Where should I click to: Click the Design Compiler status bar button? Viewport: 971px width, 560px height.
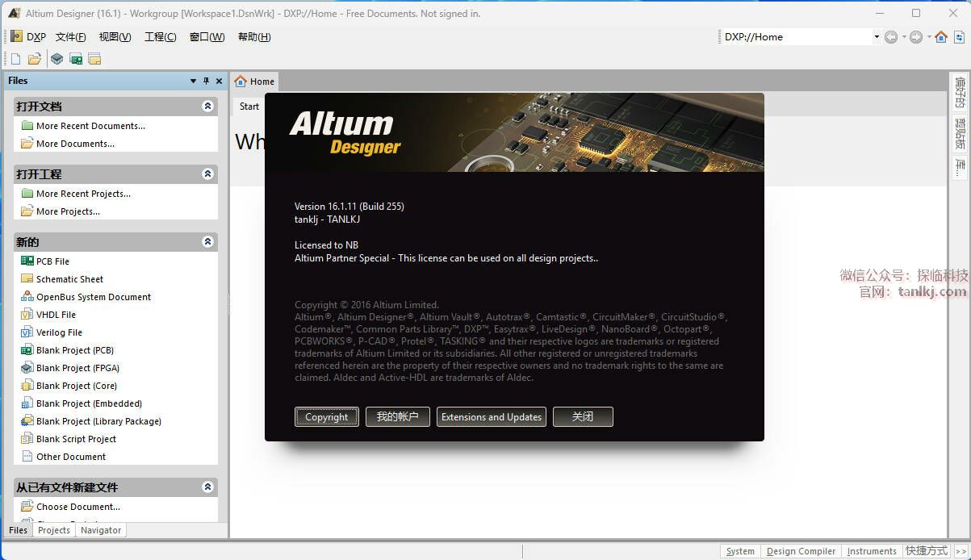[801, 551]
